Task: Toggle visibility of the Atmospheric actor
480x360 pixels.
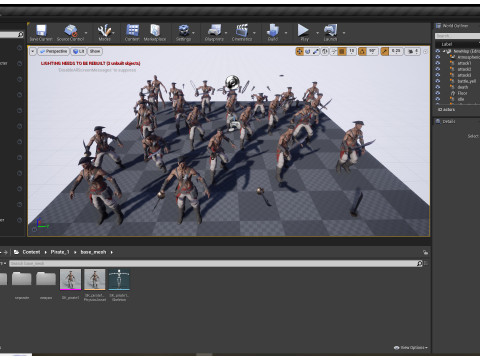Action: [438, 57]
